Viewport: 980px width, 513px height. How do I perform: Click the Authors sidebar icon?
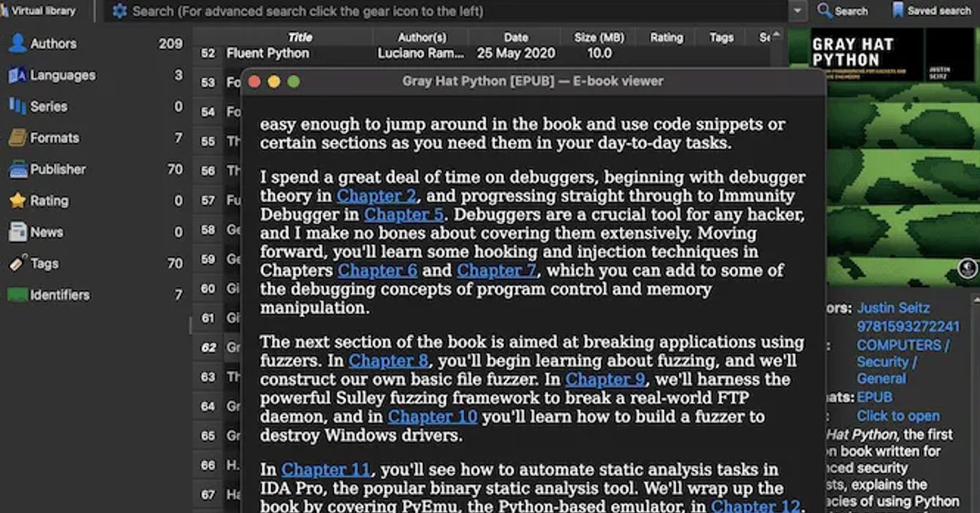coord(18,43)
